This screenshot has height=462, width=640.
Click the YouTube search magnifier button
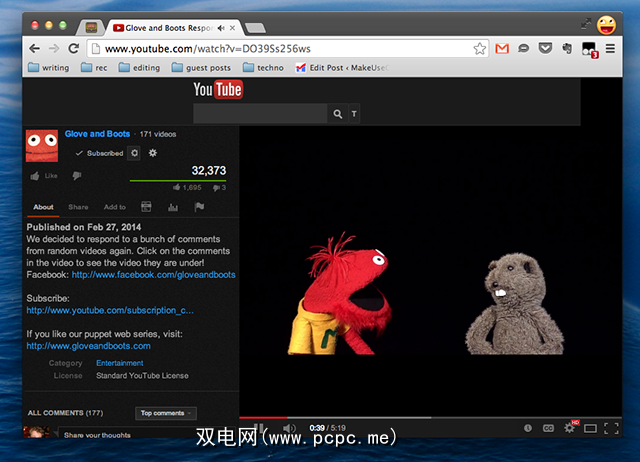338,113
